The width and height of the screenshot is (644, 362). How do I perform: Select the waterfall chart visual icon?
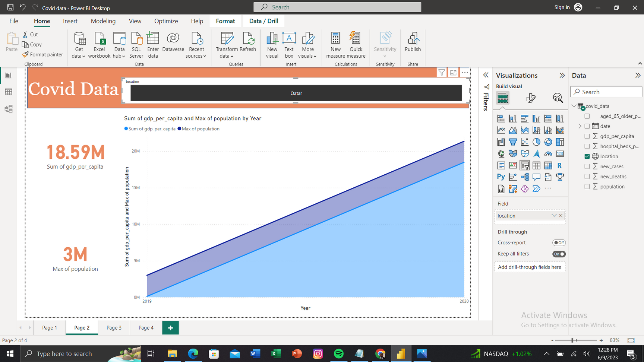point(501,142)
